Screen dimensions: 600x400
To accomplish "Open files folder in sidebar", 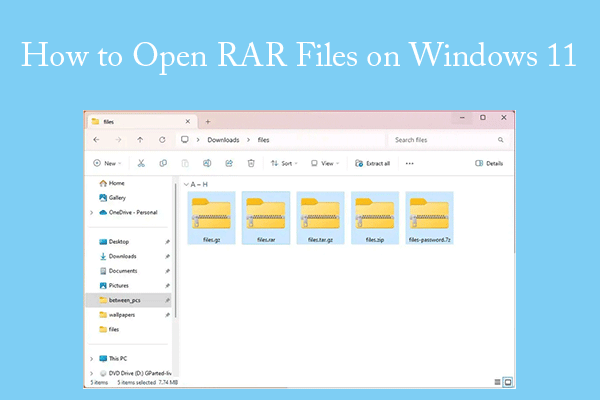I will coord(109,329).
